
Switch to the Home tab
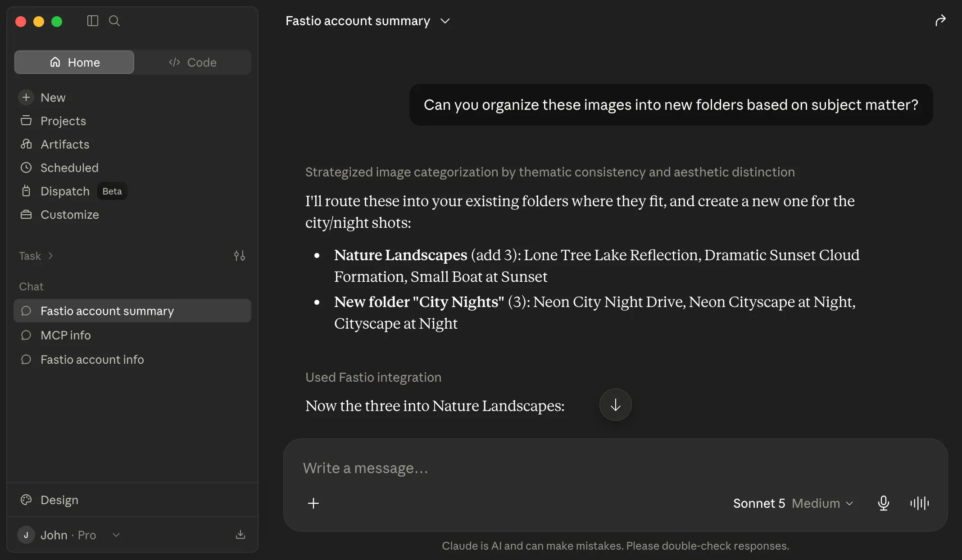click(74, 62)
